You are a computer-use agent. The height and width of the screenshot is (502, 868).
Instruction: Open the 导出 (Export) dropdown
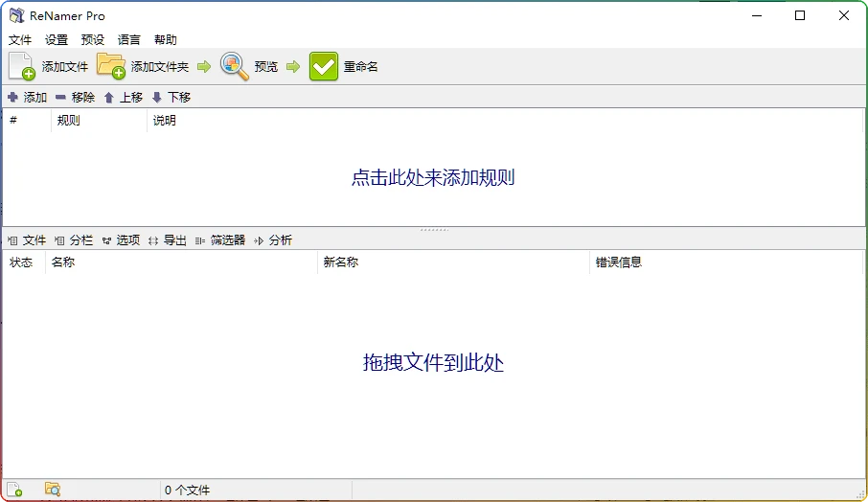click(168, 240)
